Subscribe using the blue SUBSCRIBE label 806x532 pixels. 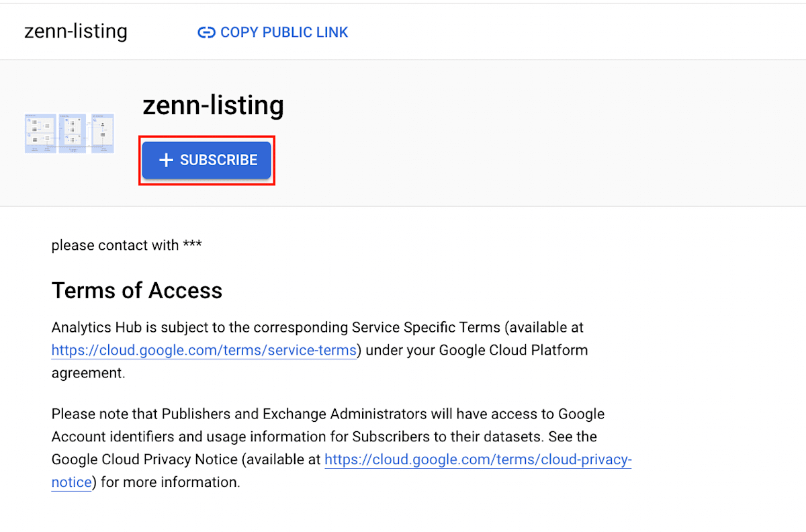pos(219,160)
